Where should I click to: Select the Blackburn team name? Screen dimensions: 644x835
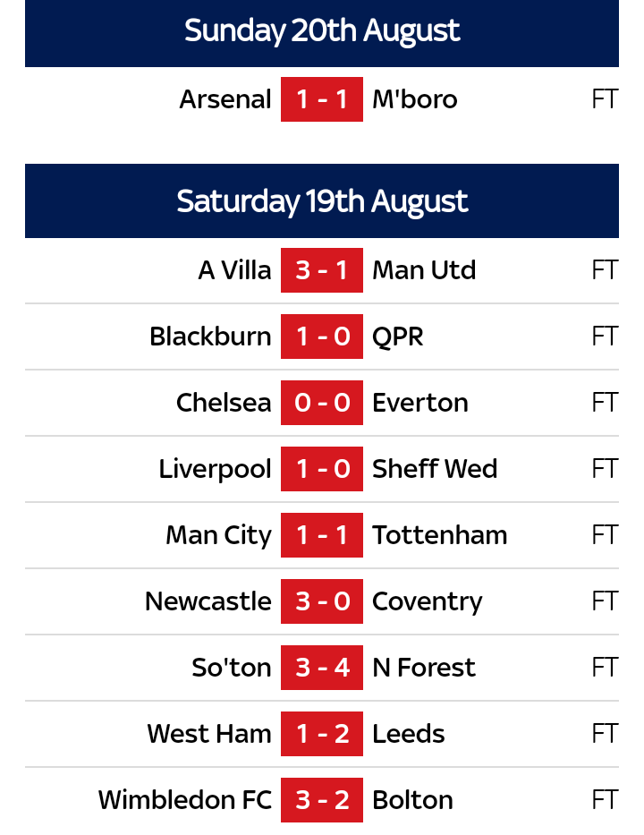[x=210, y=337]
